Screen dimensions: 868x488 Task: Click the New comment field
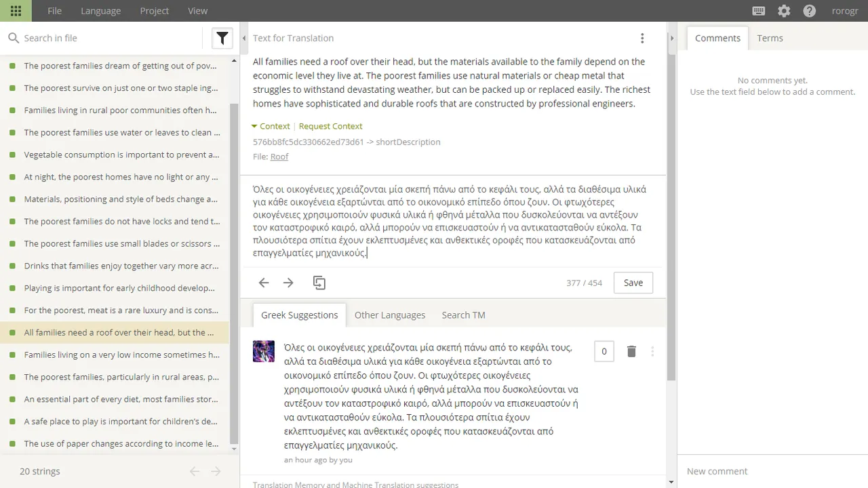point(772,471)
